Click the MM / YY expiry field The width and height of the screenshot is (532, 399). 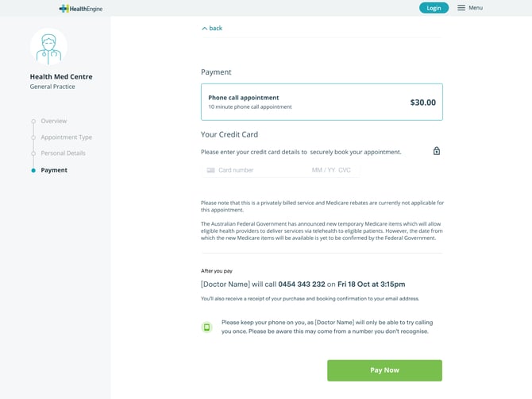pos(323,170)
